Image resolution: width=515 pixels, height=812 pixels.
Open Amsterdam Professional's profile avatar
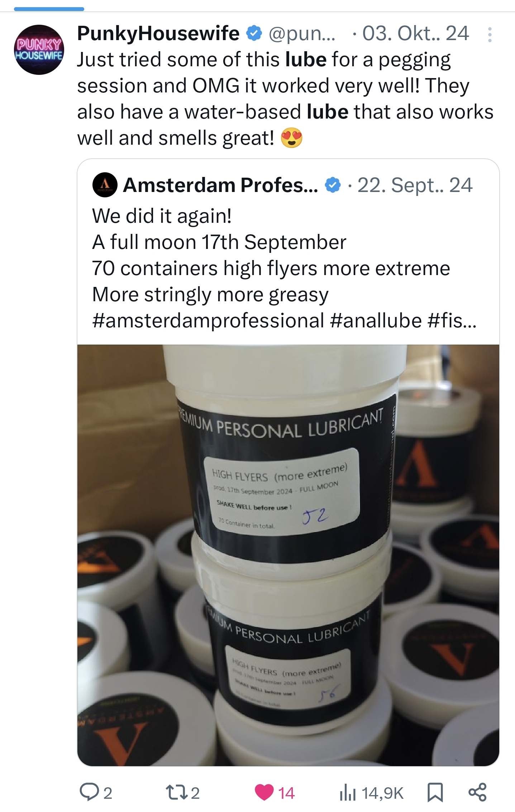click(x=105, y=185)
